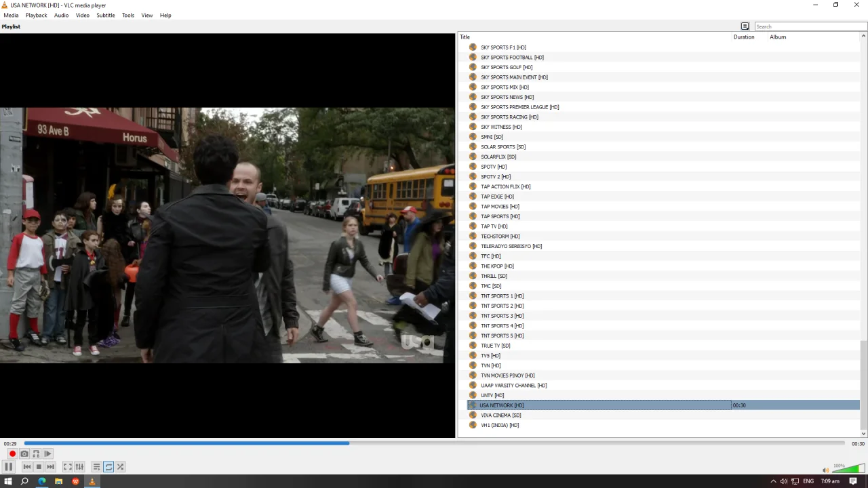
Task: Select SKY SPORTS MAIN EVENT [HD]
Action: [514, 77]
